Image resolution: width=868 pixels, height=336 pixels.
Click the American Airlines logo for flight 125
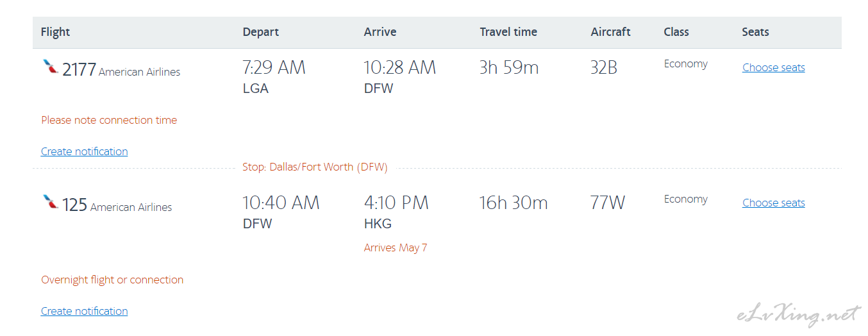(x=50, y=202)
